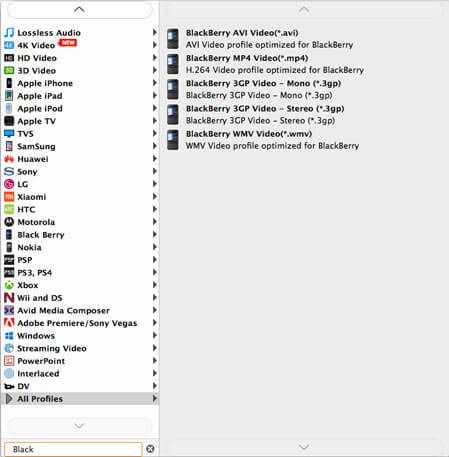Viewport: 449px width, 457px height.
Task: Click the Nokia phone icon
Action: [x=9, y=247]
